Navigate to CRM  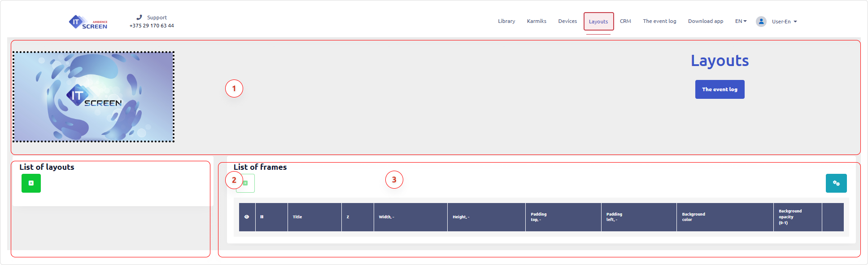pyautogui.click(x=625, y=22)
